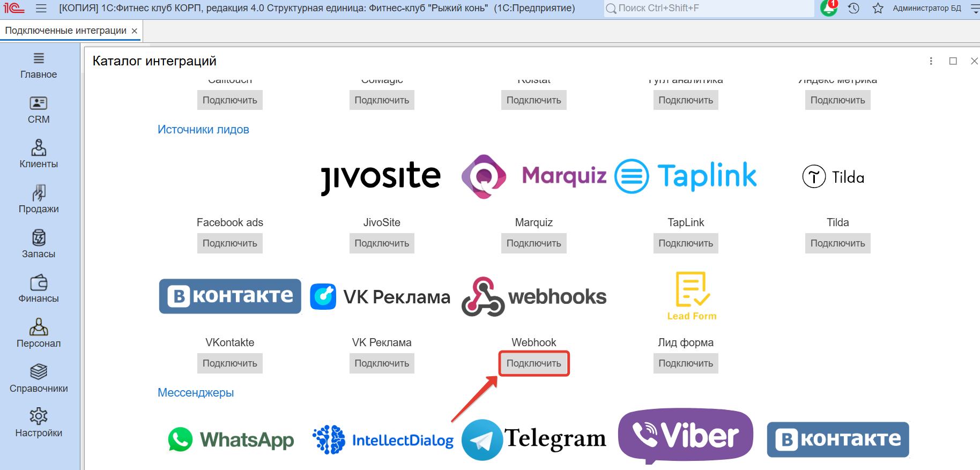Screen dimensions: 980x470
Task: Close the Подключенные интеграции tab
Action: point(135,31)
